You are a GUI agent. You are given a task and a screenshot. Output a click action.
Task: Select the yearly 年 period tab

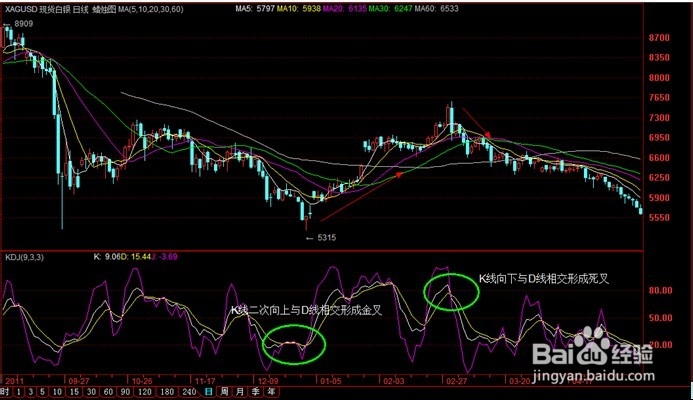coord(271,392)
